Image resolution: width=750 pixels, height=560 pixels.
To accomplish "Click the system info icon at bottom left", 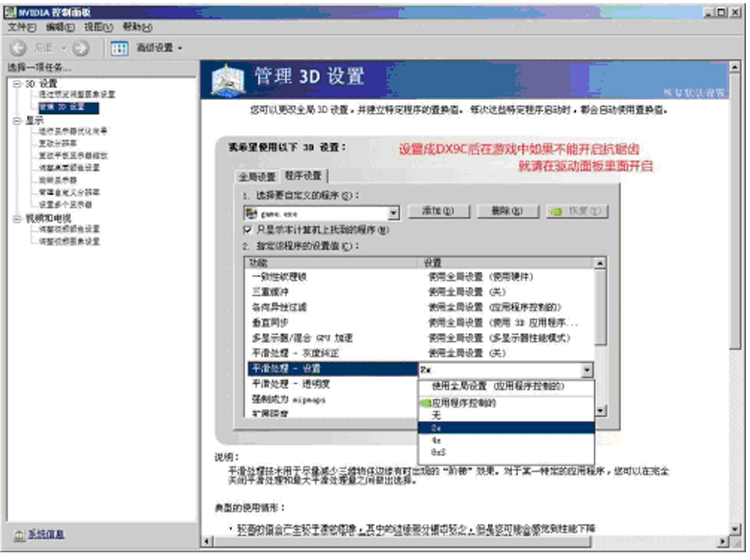I will pos(18,535).
